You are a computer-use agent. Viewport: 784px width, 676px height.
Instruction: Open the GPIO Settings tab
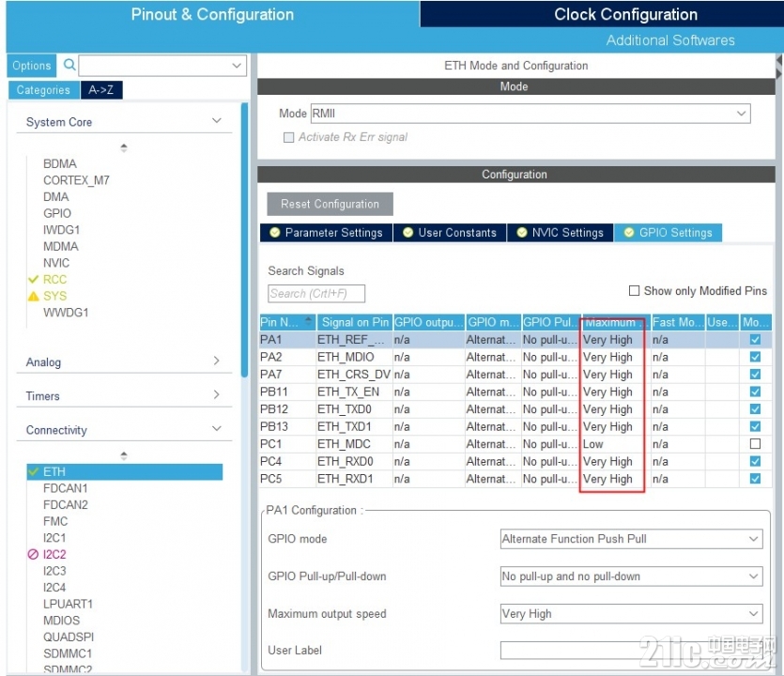coord(668,233)
